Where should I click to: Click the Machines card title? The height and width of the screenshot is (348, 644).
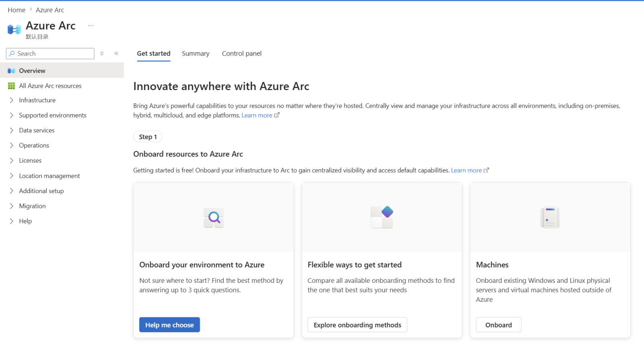tap(492, 265)
